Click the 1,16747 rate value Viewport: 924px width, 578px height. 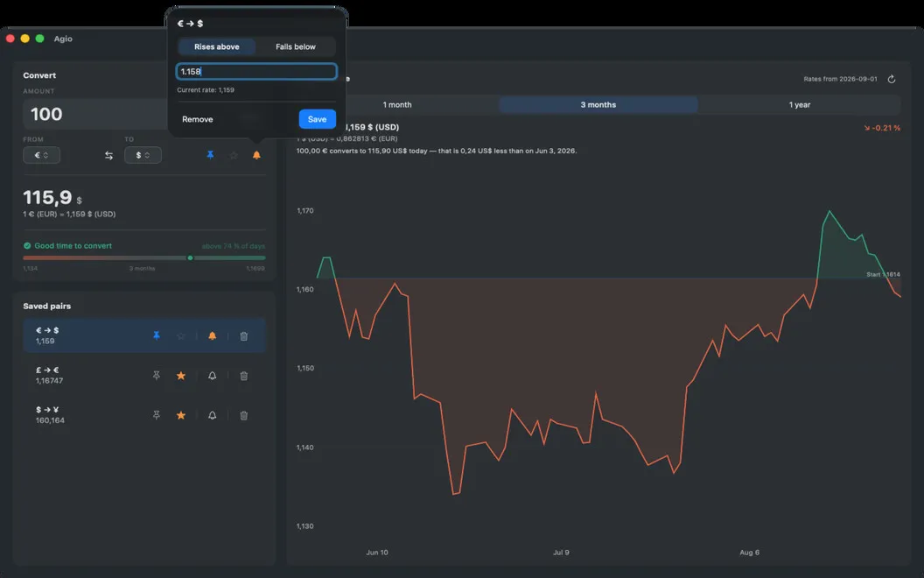coord(50,381)
